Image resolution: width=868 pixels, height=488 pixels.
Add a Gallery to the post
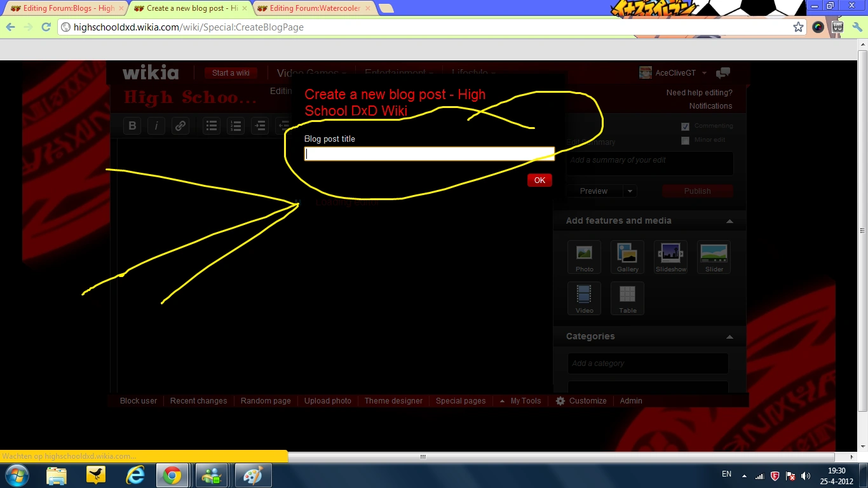click(627, 257)
